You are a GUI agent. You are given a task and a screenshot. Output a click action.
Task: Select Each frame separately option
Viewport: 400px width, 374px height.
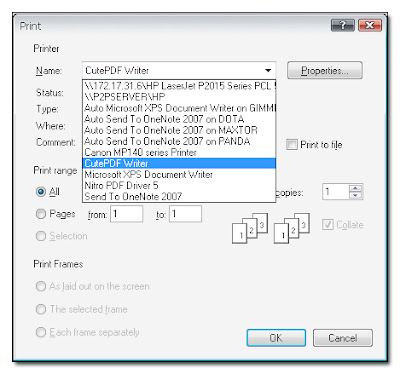click(41, 332)
